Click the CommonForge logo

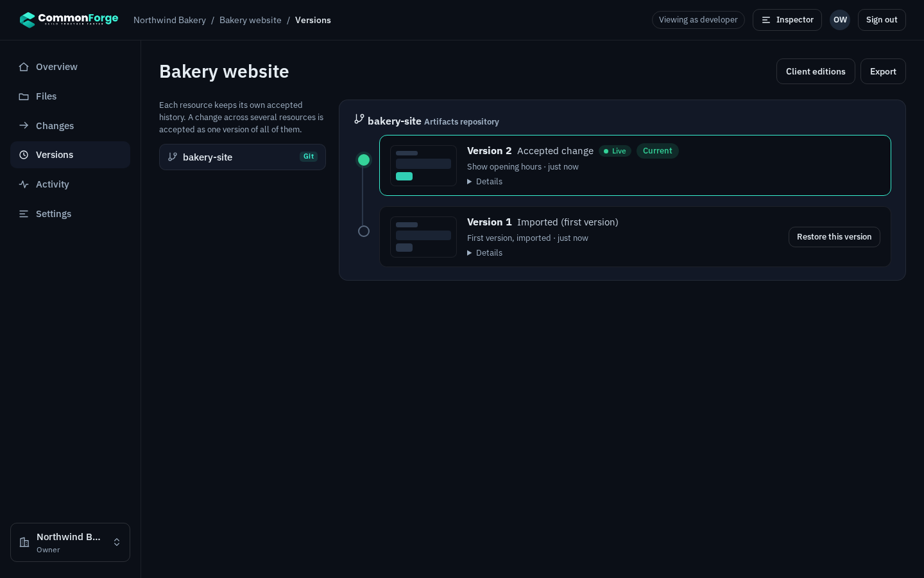coord(69,20)
